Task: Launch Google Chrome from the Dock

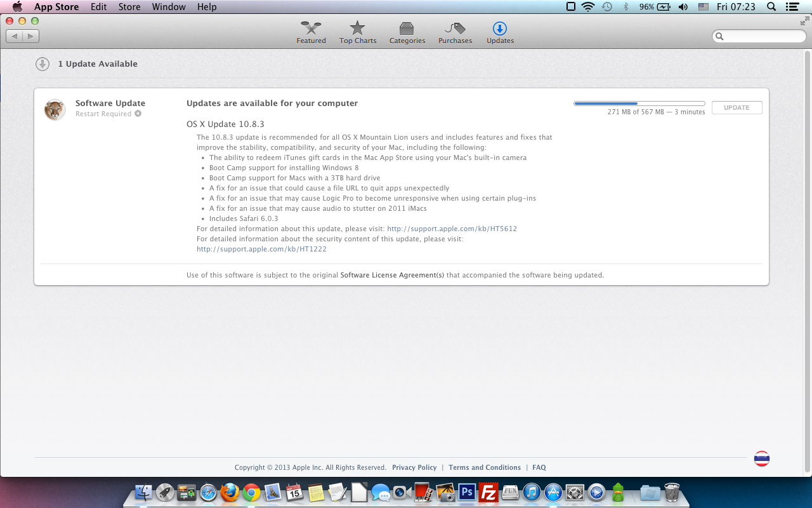Action: (251, 492)
